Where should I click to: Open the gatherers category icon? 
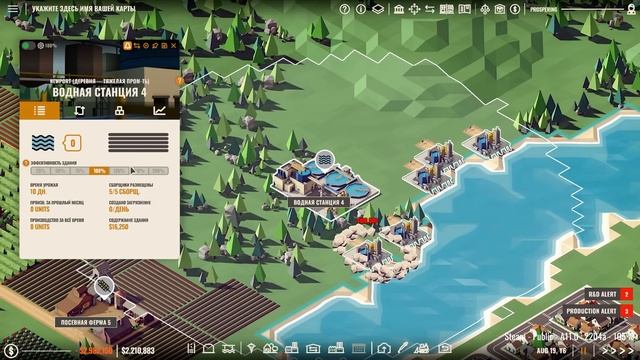[251, 348]
